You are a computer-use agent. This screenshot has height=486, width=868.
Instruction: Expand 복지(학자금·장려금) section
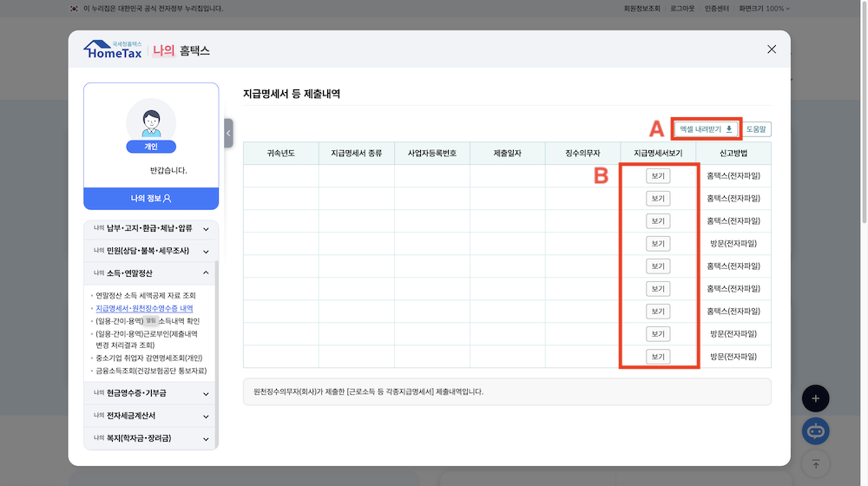click(151, 438)
